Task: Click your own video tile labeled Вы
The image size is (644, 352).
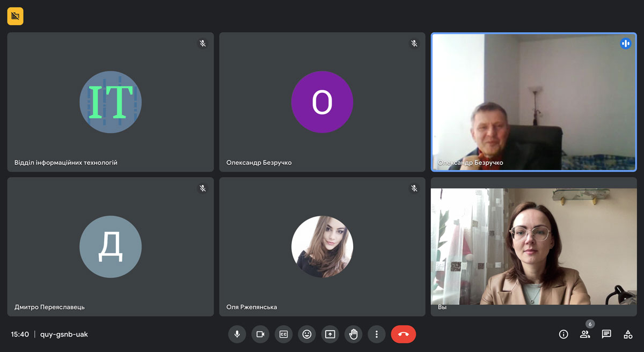Action: [x=533, y=247]
